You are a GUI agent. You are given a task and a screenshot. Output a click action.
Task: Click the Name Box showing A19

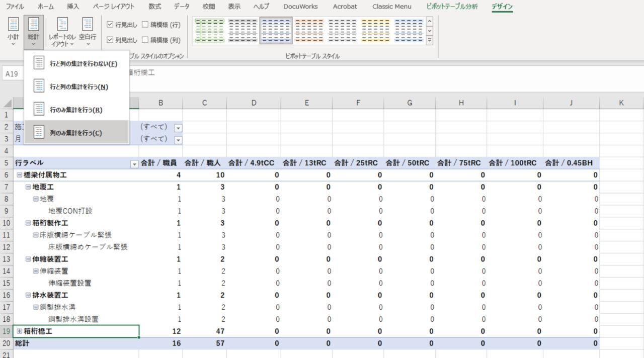[12, 74]
